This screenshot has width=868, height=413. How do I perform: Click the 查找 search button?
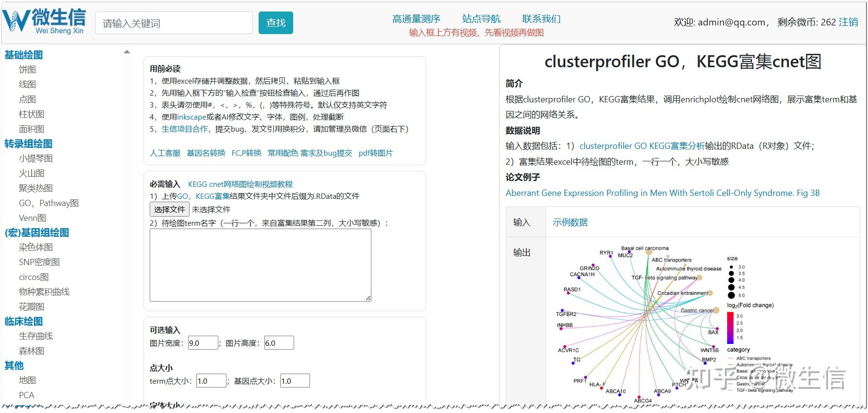tap(276, 23)
